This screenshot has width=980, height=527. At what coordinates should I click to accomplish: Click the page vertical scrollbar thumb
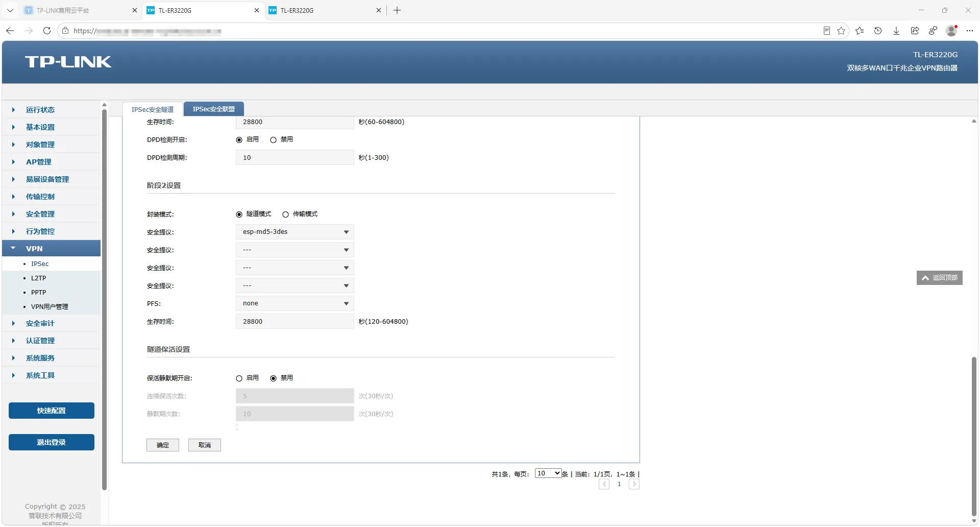(x=974, y=437)
